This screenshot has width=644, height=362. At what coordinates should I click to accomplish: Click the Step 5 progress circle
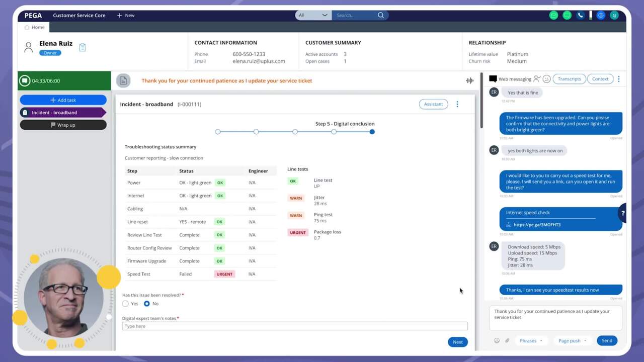pos(372,132)
